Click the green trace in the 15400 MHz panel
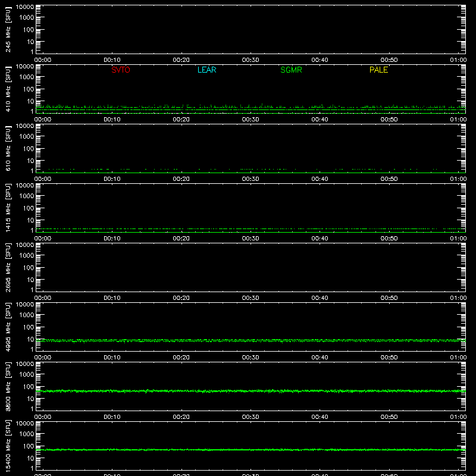476x476 pixels. [250, 450]
